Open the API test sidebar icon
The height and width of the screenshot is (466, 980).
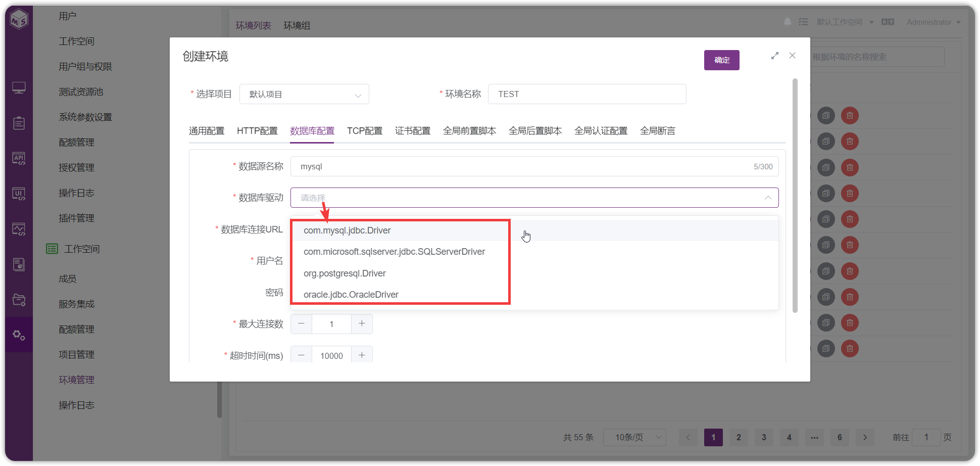tap(19, 158)
